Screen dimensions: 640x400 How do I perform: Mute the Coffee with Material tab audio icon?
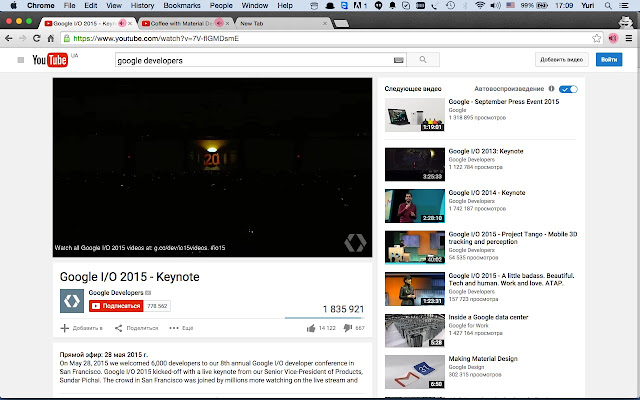(x=219, y=23)
